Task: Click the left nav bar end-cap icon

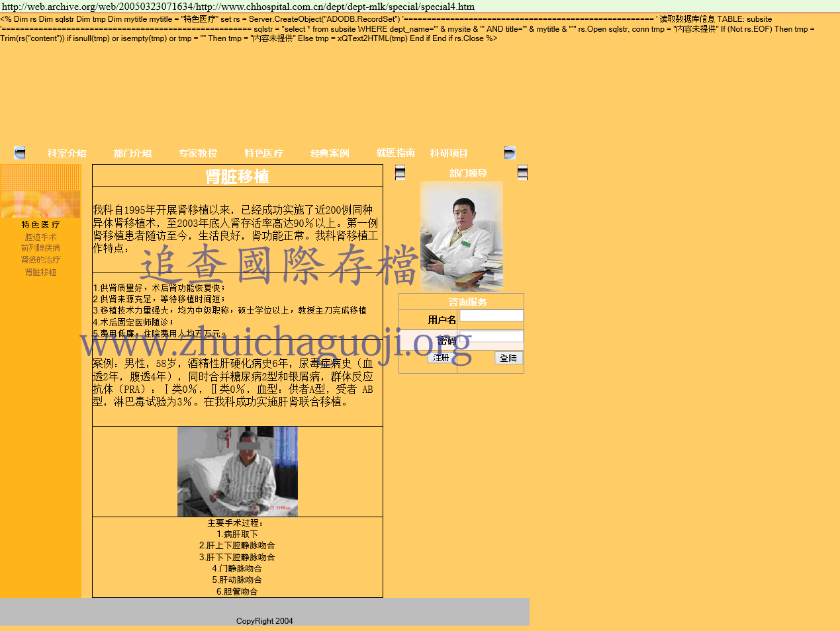Action: pyautogui.click(x=20, y=153)
